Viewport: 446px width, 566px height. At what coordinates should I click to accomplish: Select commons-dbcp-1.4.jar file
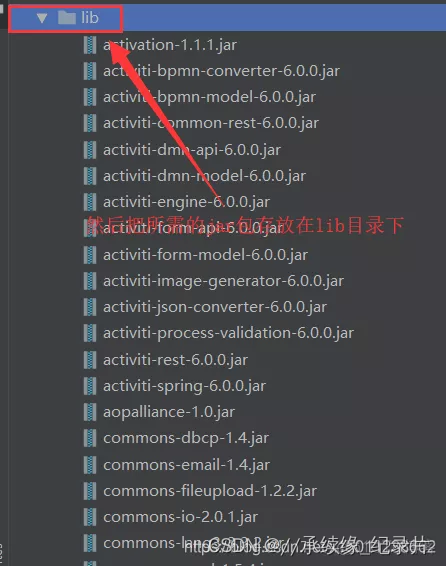pyautogui.click(x=186, y=438)
